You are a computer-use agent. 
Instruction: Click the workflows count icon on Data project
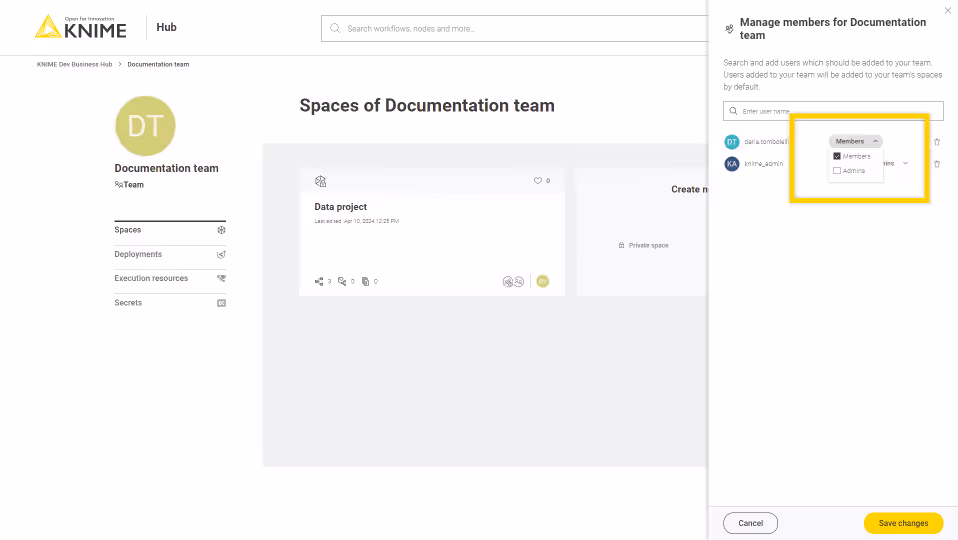pos(319,282)
